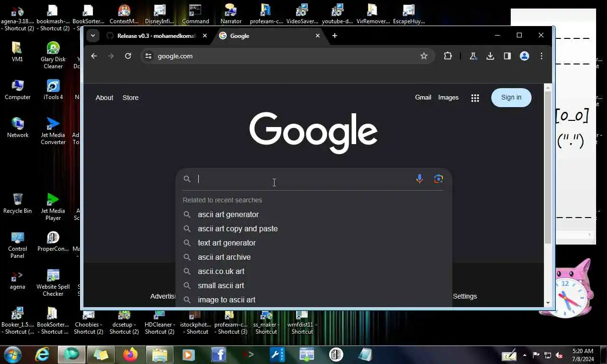Launch Firefox from the taskbar
The width and height of the screenshot is (607, 364).
(x=130, y=355)
